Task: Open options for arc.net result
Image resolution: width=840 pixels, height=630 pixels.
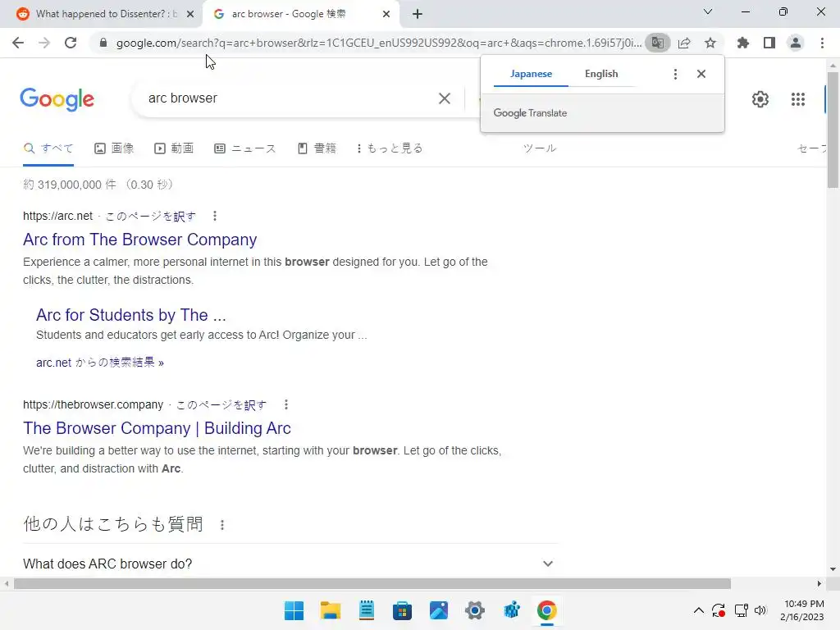Action: [x=215, y=216]
